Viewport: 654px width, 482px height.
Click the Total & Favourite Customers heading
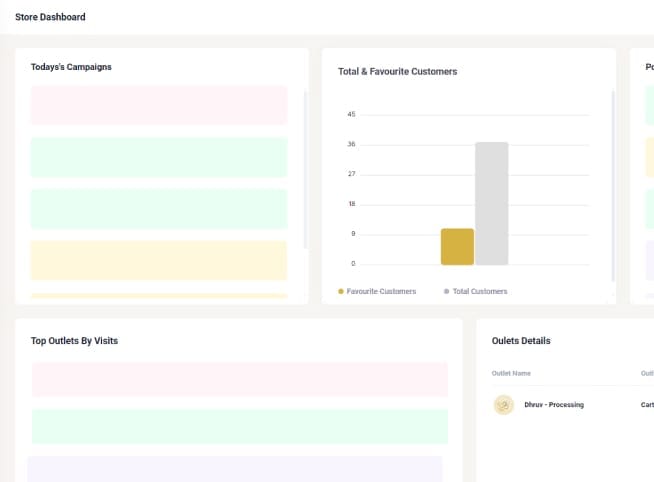pos(397,72)
